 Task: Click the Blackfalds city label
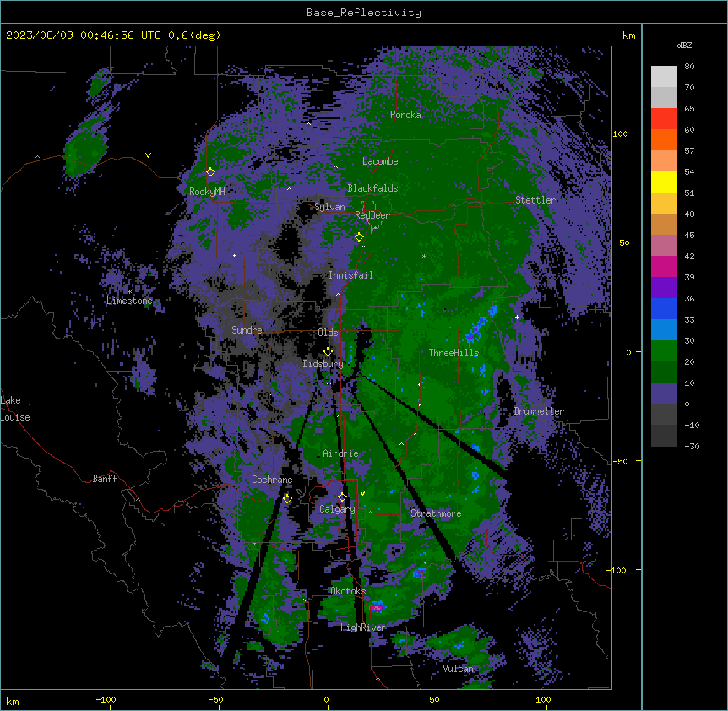[x=372, y=188]
